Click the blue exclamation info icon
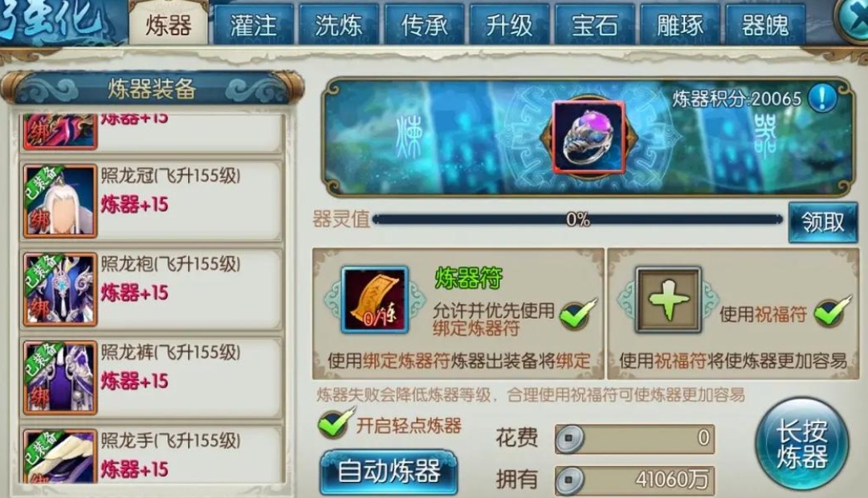This screenshot has height=498, width=868. 822,97
